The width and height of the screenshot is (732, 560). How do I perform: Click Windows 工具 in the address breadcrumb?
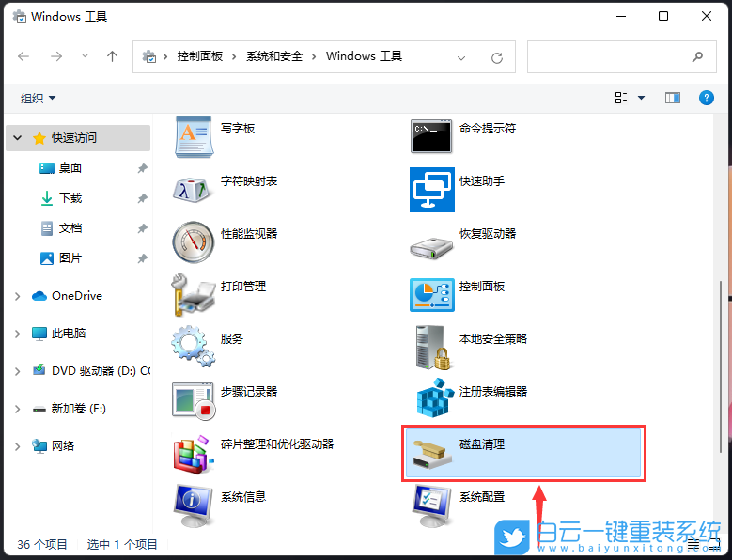[x=365, y=56]
